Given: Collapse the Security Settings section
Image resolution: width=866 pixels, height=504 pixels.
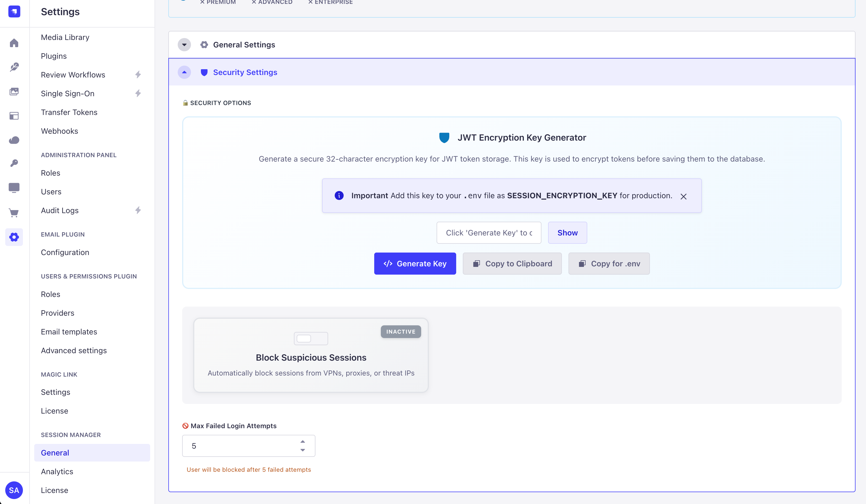Looking at the screenshot, I should [184, 72].
